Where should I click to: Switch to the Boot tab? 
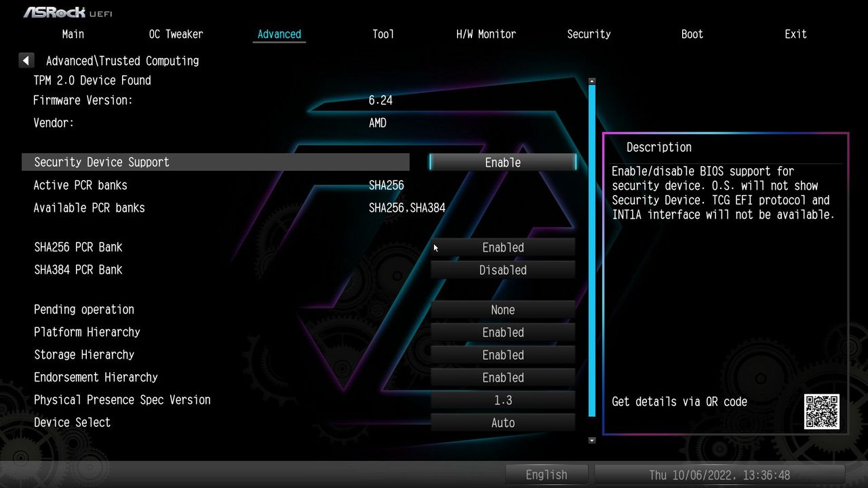pyautogui.click(x=692, y=34)
